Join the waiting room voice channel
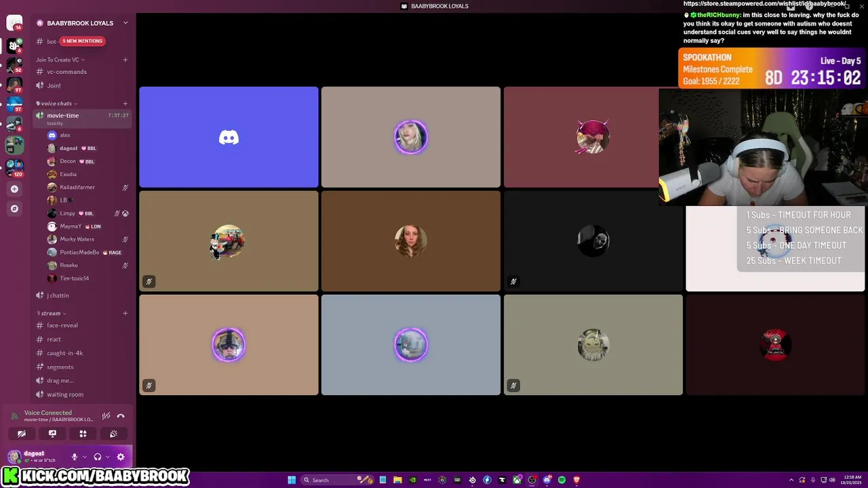 click(x=82, y=394)
